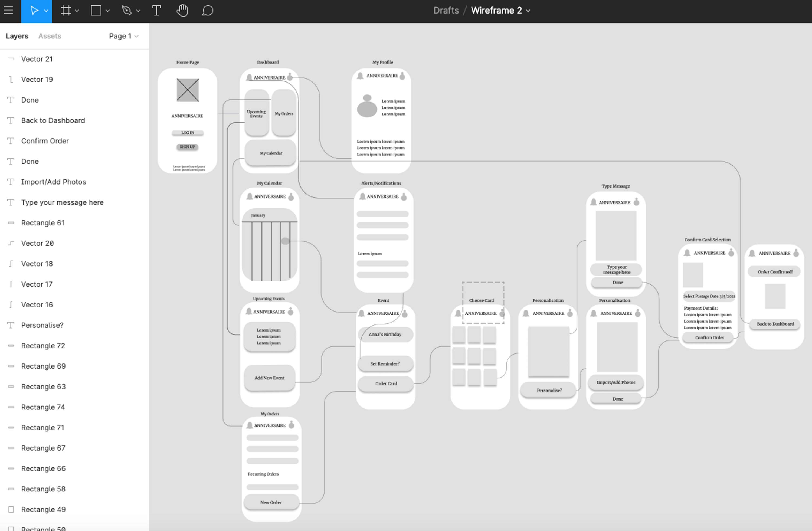This screenshot has height=531, width=812.
Task: Open the Figma main hamburger menu
Action: click(x=9, y=10)
